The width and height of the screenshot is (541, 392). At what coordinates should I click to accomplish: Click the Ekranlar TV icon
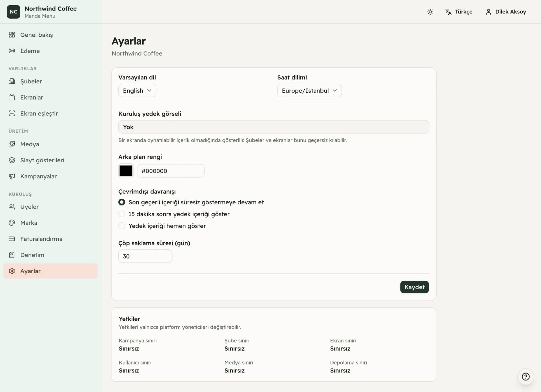coord(12,97)
